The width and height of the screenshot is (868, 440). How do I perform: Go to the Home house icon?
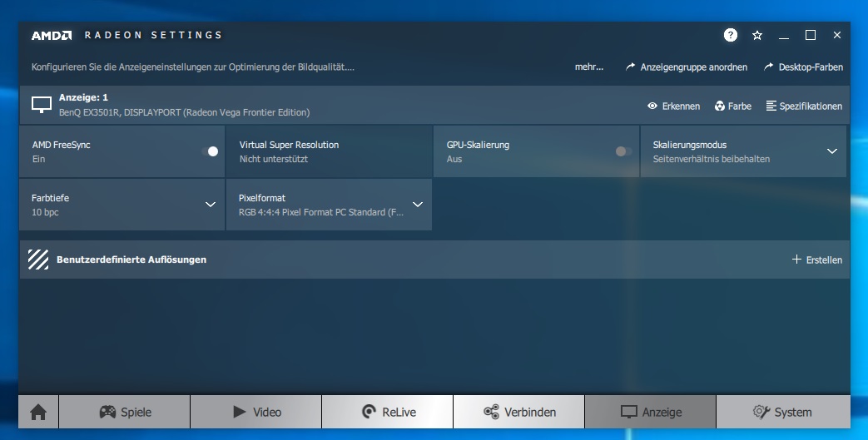(38, 412)
